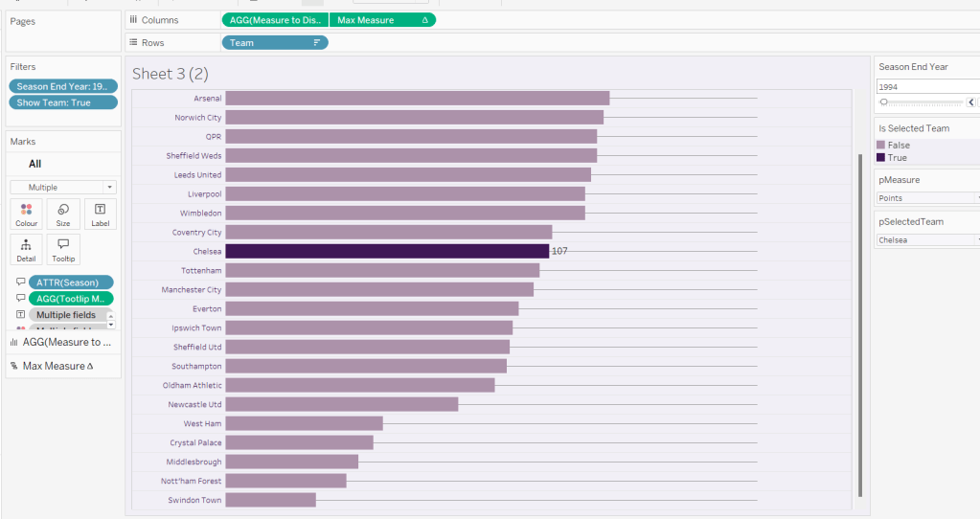The width and height of the screenshot is (980, 519).
Task: Click the Size marks card button
Action: (63, 214)
